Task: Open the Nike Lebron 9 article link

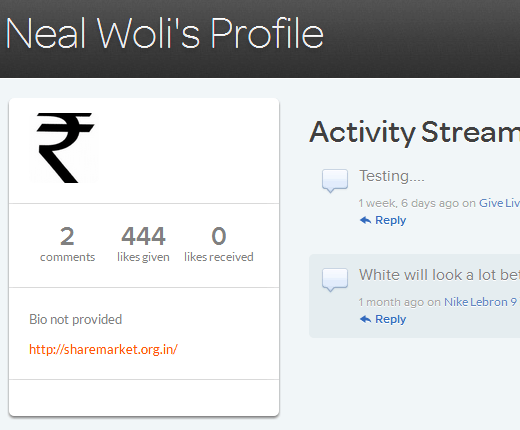Action: (482, 302)
